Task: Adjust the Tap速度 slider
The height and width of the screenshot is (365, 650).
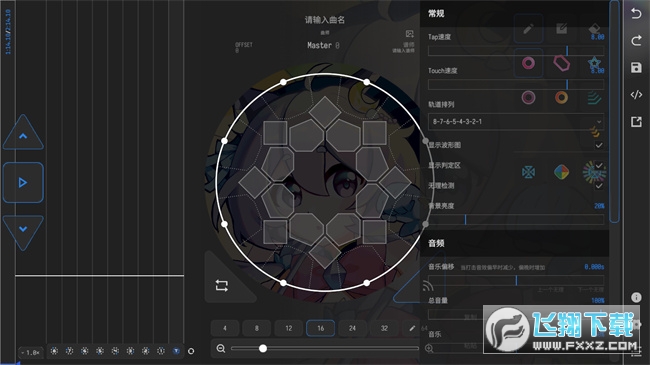Action: point(516,51)
